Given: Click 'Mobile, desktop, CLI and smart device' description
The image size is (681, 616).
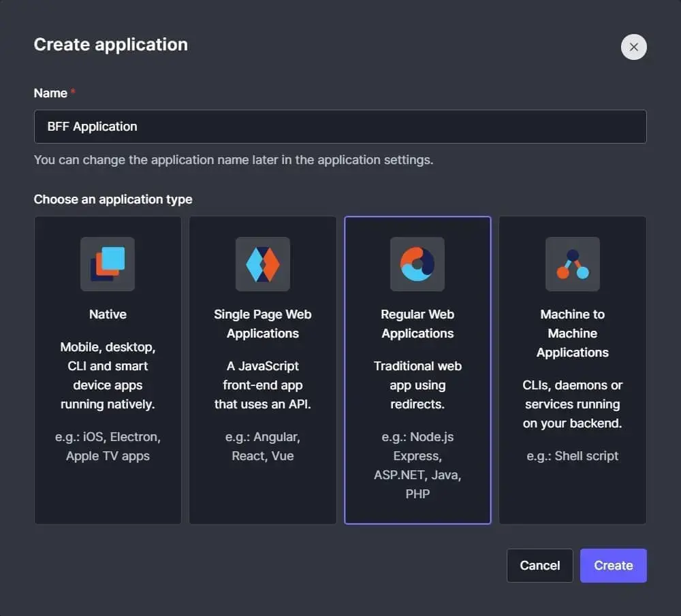Looking at the screenshot, I should pos(108,376).
